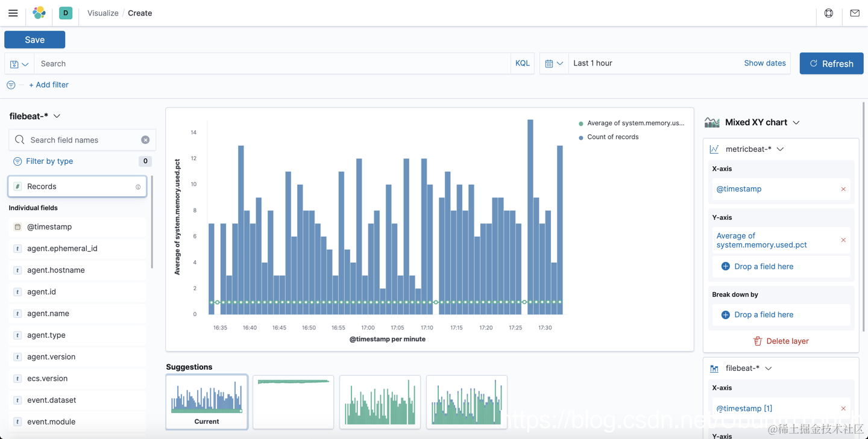Screen dimensions: 868x439
Task: Click the Refresh button
Action: point(831,63)
